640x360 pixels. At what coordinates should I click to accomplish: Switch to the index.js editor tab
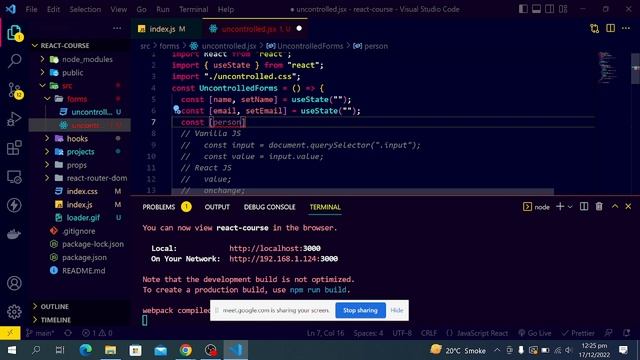[167, 29]
